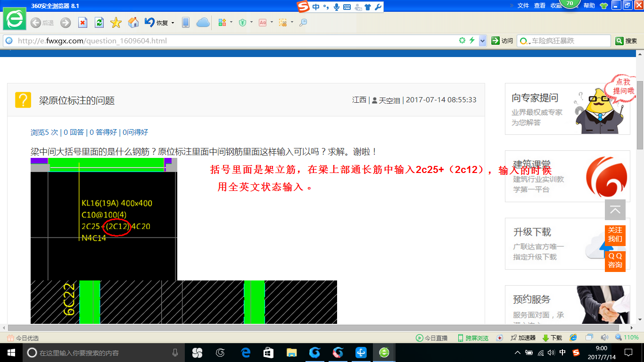Viewport: 644px width, 362px height.
Task: Expand the screenshot tool dropdown arrow
Action: pos(292,22)
